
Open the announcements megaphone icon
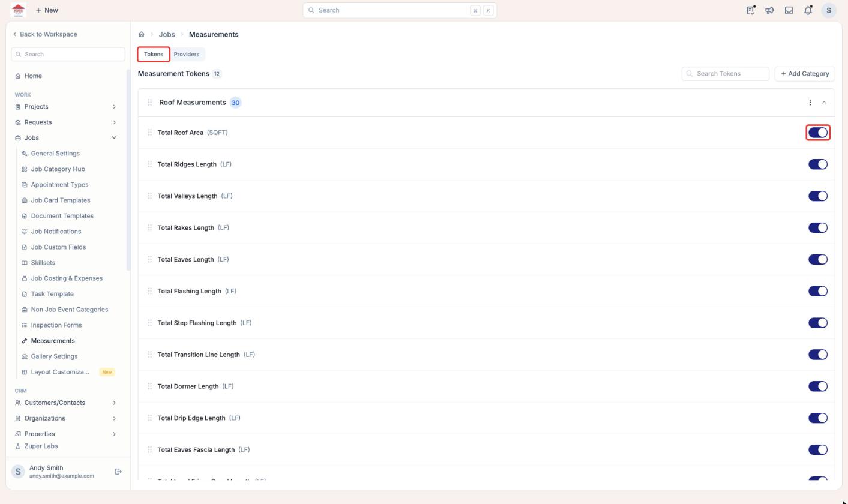769,10
